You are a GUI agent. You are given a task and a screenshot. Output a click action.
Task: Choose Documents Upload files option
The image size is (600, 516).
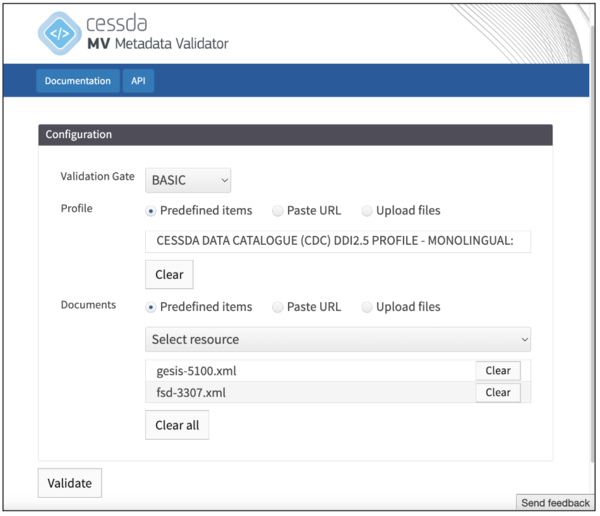click(x=367, y=307)
